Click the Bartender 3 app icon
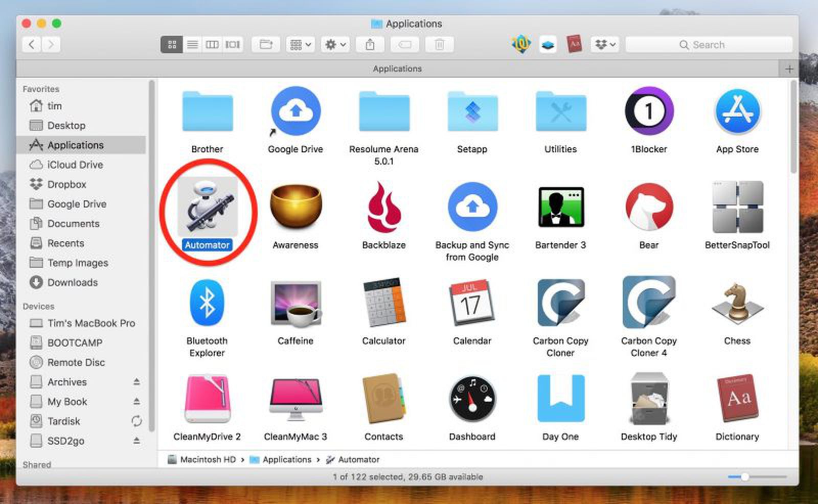818x504 pixels. pyautogui.click(x=560, y=208)
